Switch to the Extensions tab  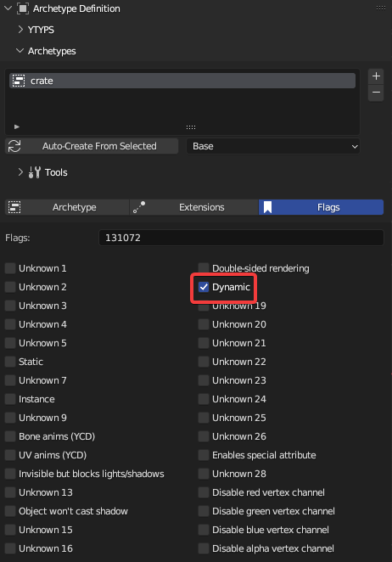193,207
